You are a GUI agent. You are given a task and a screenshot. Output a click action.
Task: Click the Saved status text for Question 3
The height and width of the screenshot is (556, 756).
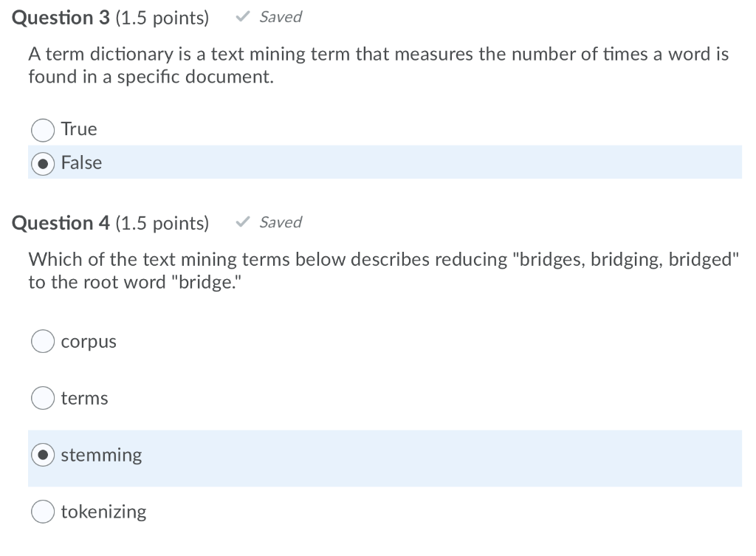[279, 16]
